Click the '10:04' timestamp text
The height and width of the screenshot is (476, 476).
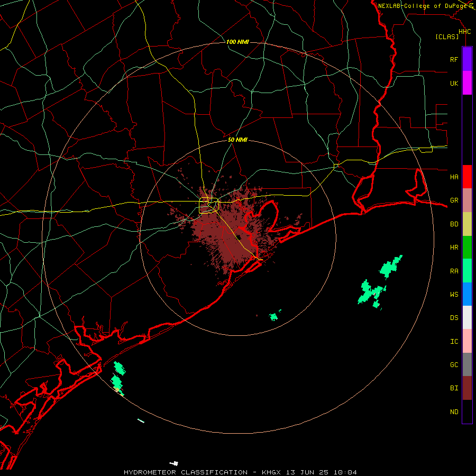pos(345,472)
